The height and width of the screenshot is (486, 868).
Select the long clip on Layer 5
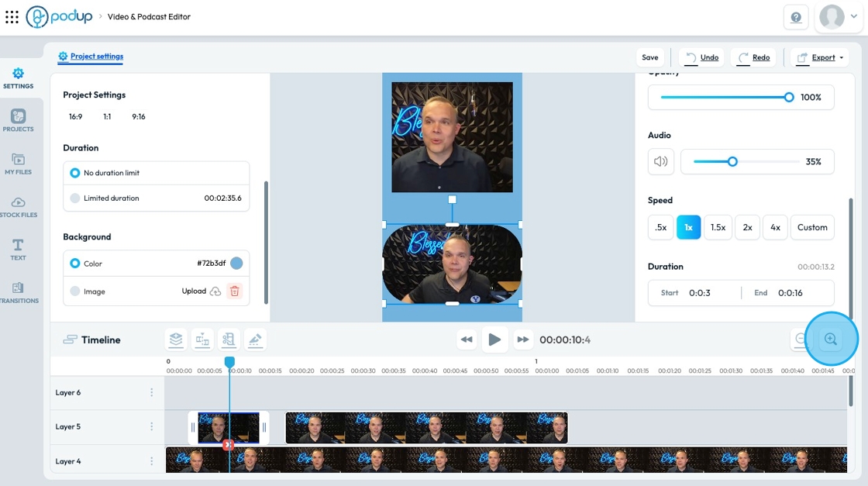coord(427,428)
